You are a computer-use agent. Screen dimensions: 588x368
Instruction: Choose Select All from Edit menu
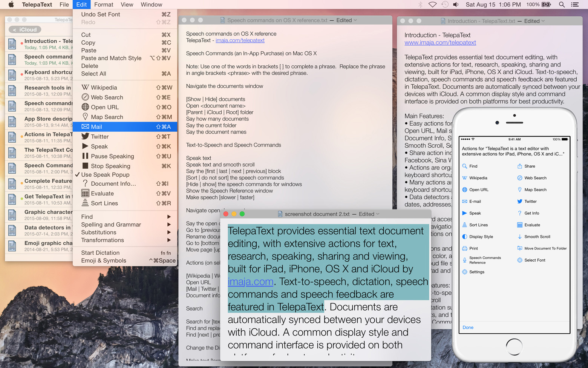(125, 74)
